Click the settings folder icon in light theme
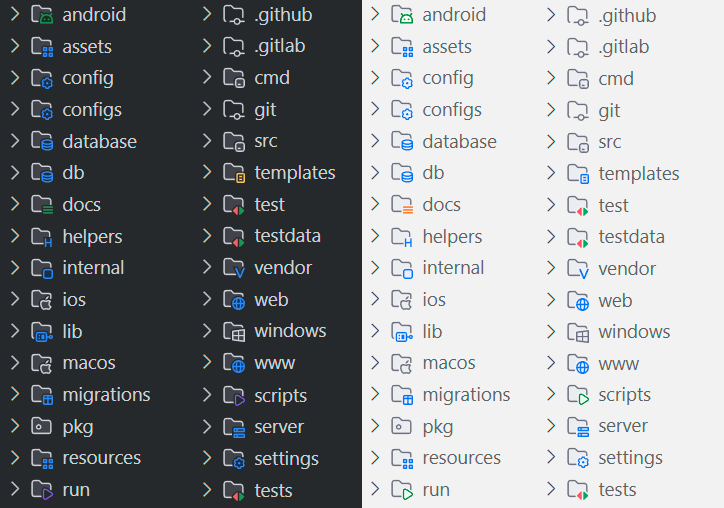 [578, 458]
